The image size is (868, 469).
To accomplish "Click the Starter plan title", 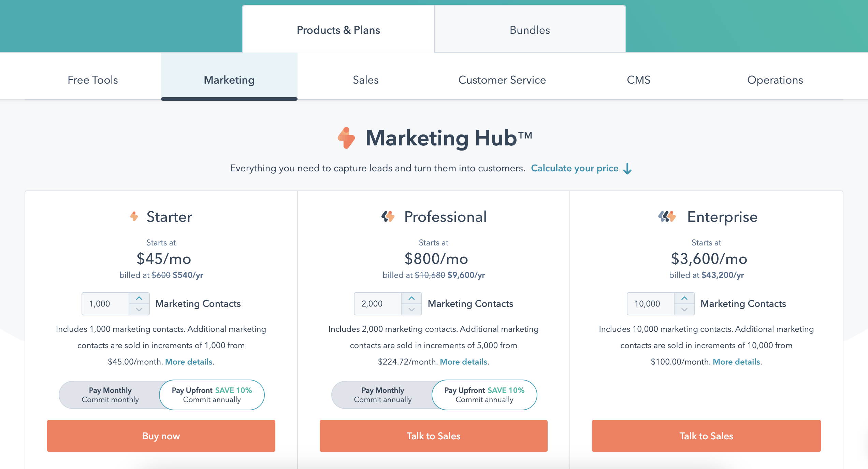I will (169, 217).
